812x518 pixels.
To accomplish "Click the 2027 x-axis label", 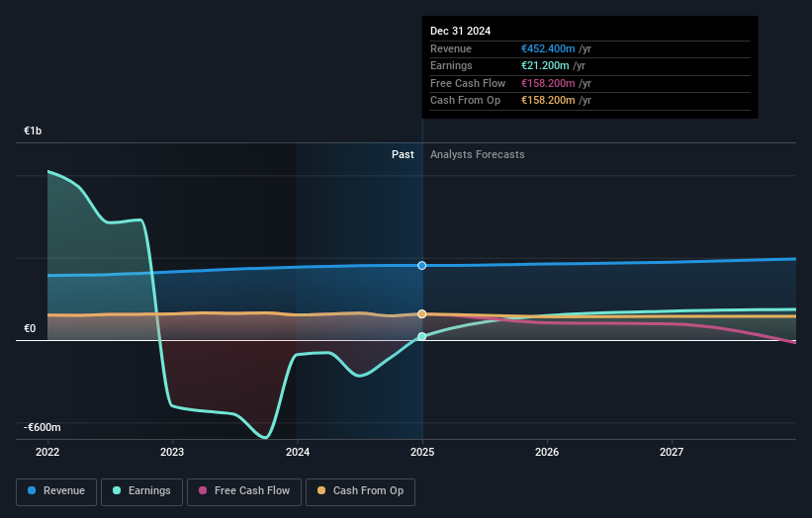I will coord(672,452).
